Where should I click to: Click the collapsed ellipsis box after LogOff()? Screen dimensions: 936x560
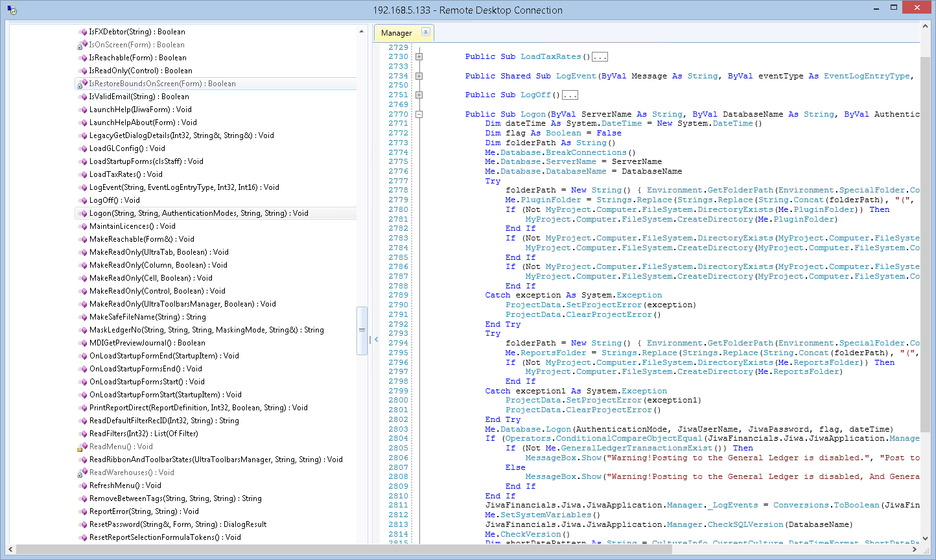[570, 95]
